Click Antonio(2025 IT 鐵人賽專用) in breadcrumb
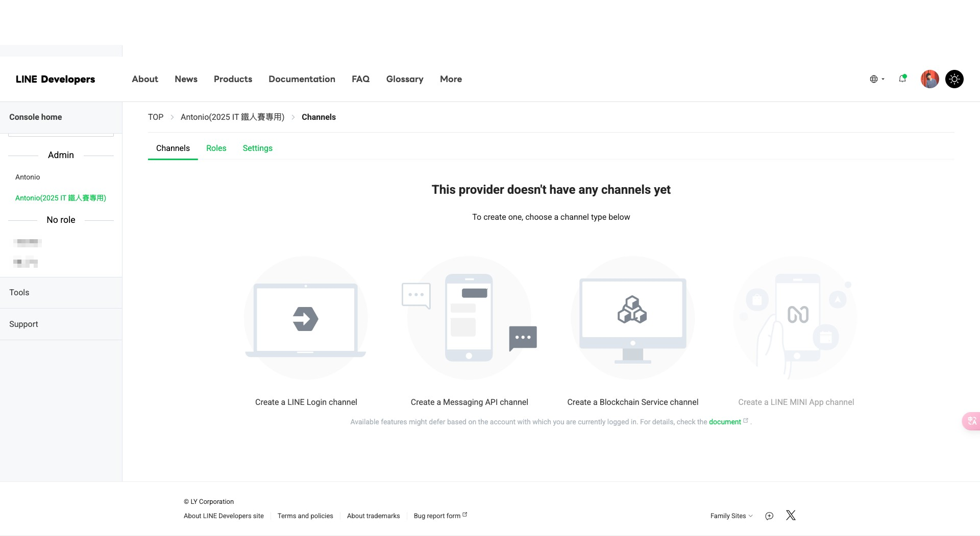This screenshot has height=536, width=980. pos(232,117)
